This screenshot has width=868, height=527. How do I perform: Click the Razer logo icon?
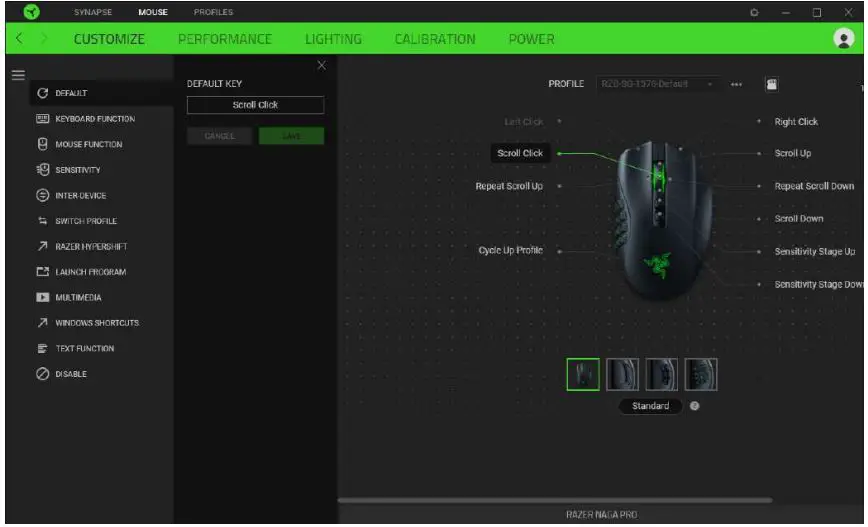[32, 12]
